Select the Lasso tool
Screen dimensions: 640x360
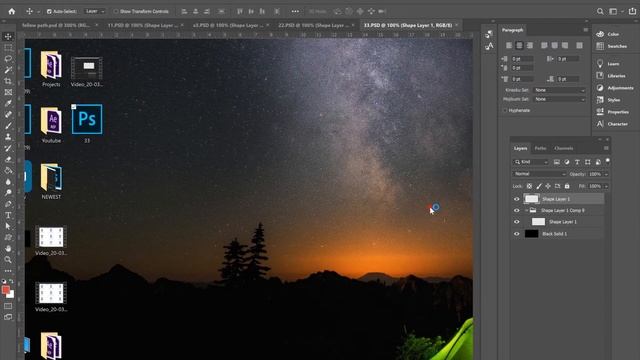point(8,59)
